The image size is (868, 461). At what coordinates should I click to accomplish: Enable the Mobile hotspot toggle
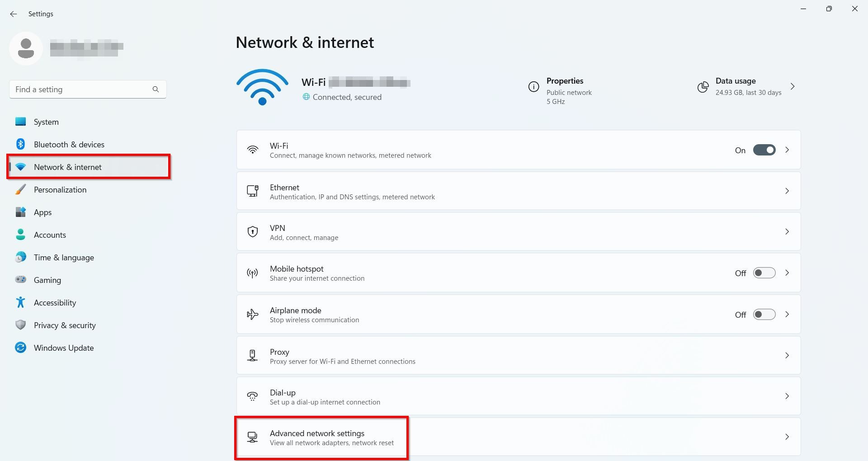tap(764, 273)
